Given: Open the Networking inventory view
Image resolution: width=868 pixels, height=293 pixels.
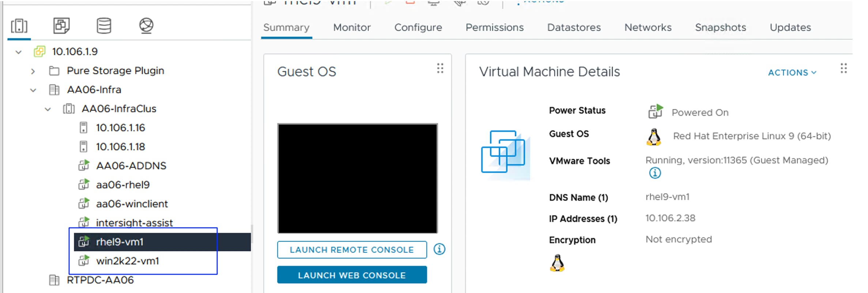Looking at the screenshot, I should click(x=146, y=26).
